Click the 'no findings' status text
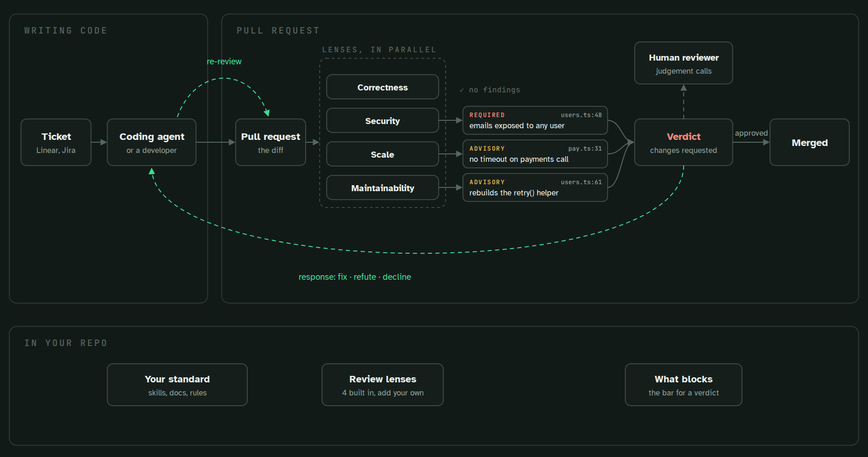The height and width of the screenshot is (457, 868). (x=490, y=90)
